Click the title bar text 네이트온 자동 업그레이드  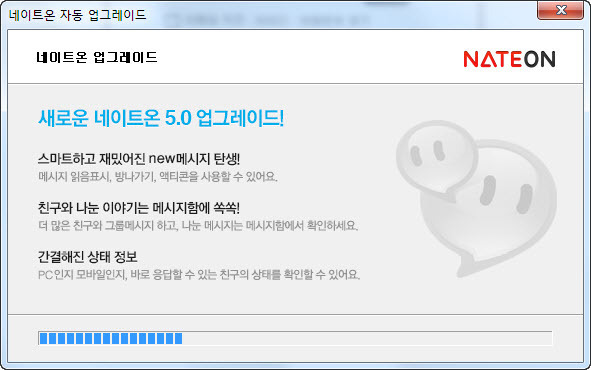point(78,15)
